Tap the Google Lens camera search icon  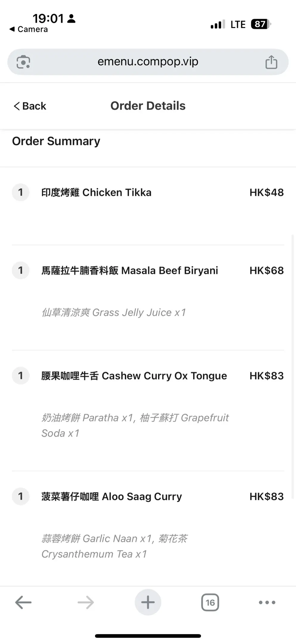[23, 62]
